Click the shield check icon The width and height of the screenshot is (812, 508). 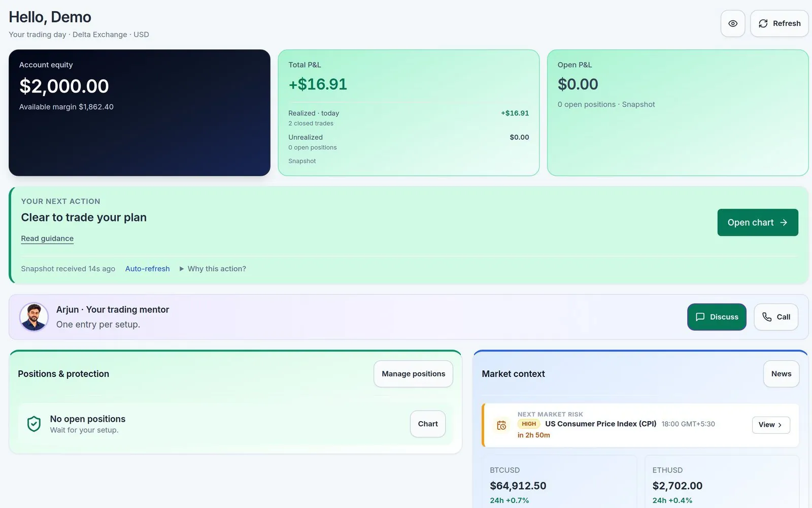(34, 424)
